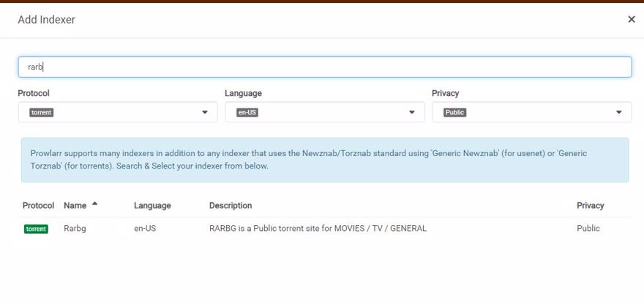Viewport: 644px width, 302px height.
Task: Open the Privacy filter dropdown
Action: pyautogui.click(x=531, y=112)
